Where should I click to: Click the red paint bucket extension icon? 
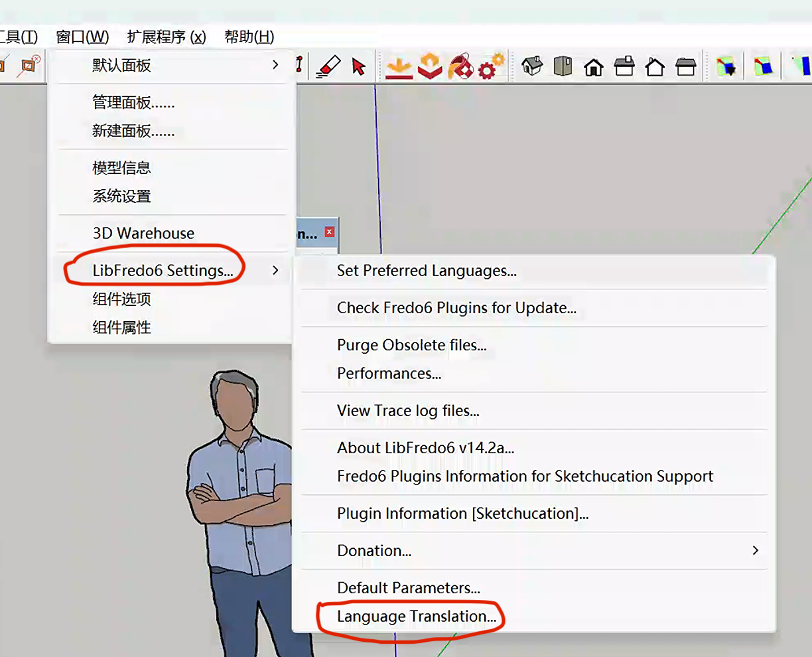(x=460, y=67)
